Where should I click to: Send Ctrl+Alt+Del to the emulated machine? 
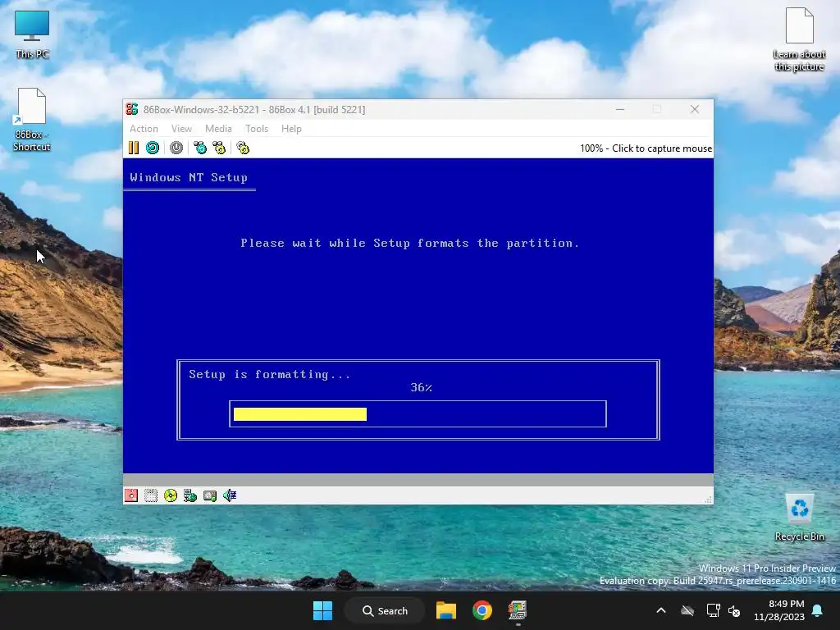(200, 148)
